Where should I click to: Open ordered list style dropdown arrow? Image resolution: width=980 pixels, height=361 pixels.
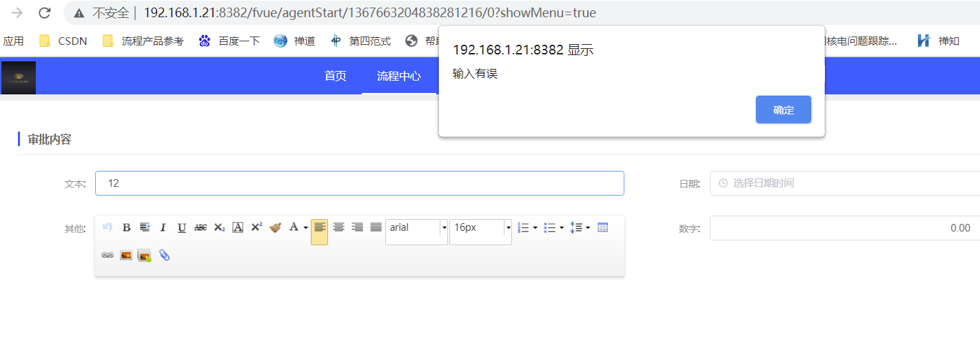(535, 227)
